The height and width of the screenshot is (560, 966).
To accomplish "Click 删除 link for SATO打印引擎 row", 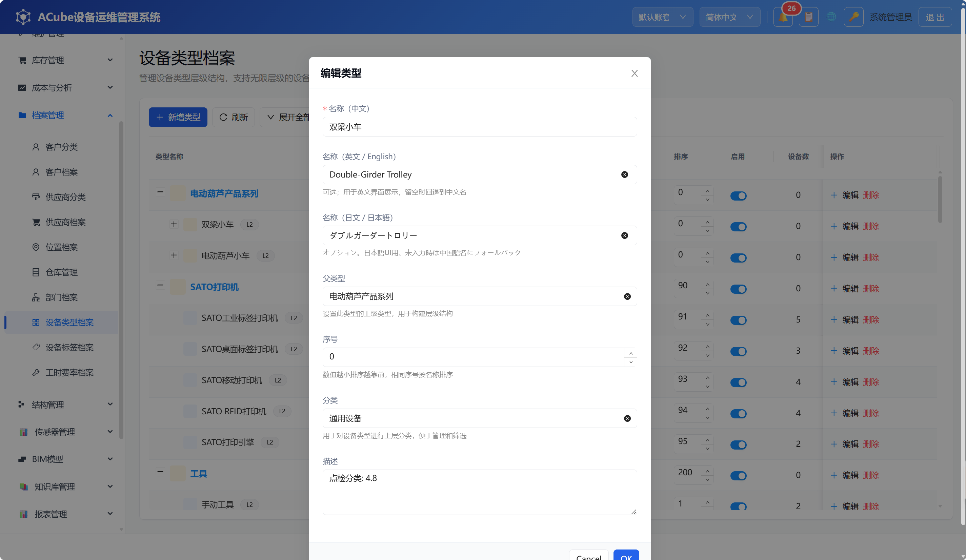I will [x=870, y=444].
